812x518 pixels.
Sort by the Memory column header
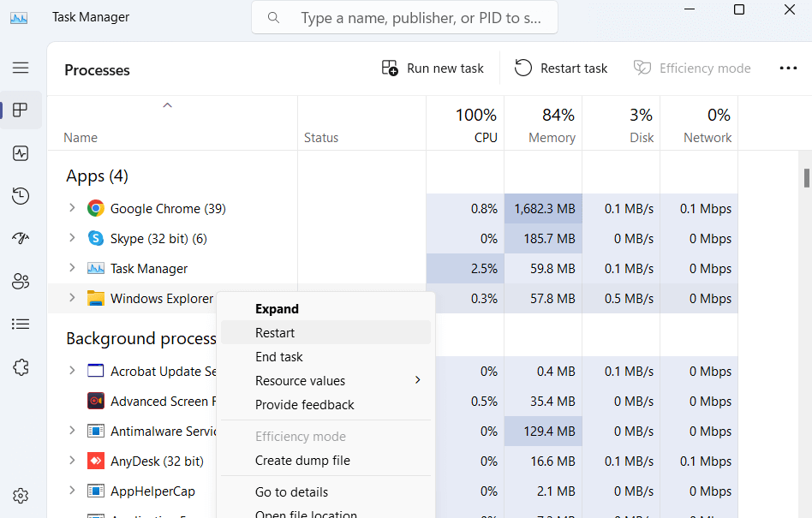coord(543,123)
